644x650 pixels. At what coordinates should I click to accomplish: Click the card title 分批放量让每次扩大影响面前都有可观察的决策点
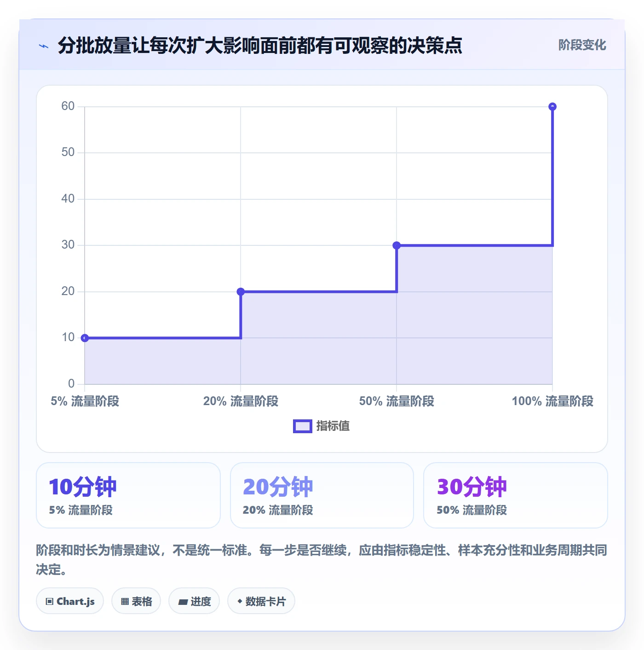point(260,46)
